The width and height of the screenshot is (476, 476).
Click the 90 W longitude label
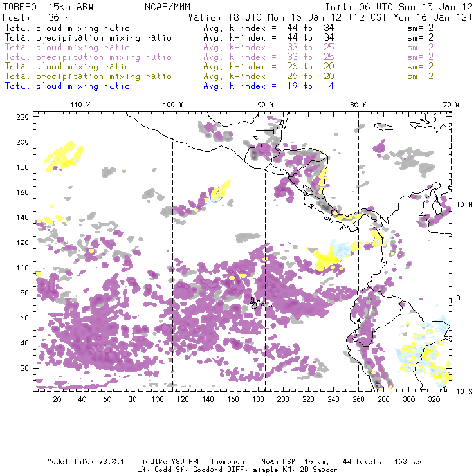(x=265, y=104)
